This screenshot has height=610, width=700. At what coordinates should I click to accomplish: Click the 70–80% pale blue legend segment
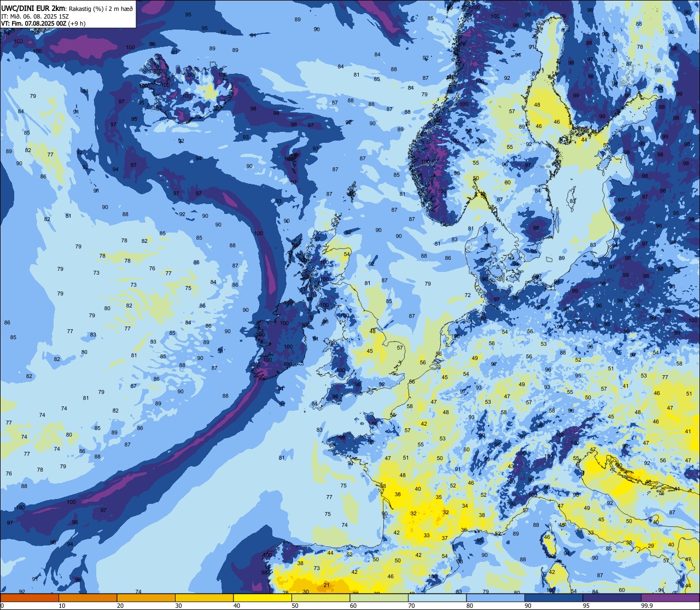click(437, 597)
